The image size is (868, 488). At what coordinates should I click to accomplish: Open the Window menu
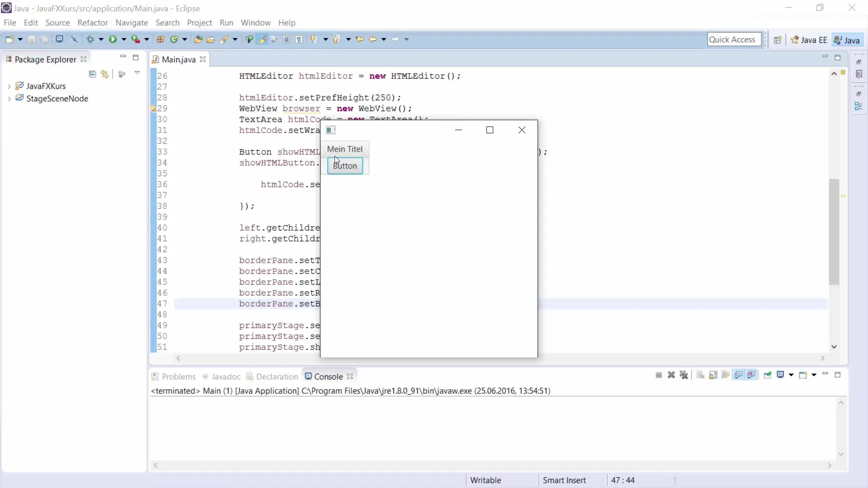pos(255,23)
